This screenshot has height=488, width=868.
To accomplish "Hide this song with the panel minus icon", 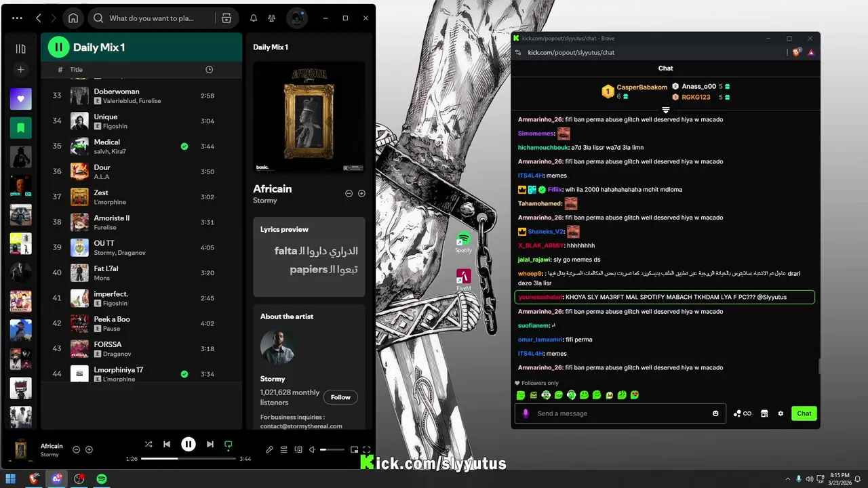I will coord(349,193).
